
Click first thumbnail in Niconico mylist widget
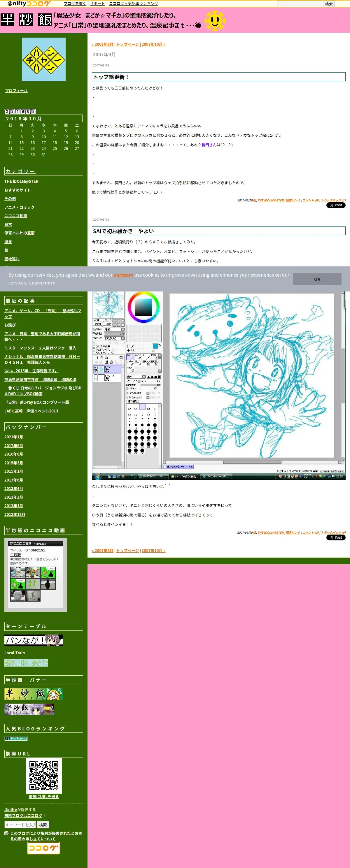(17, 572)
